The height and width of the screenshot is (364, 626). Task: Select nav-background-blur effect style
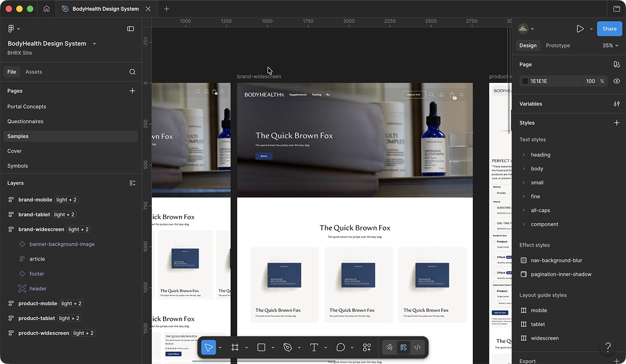[x=556, y=260]
